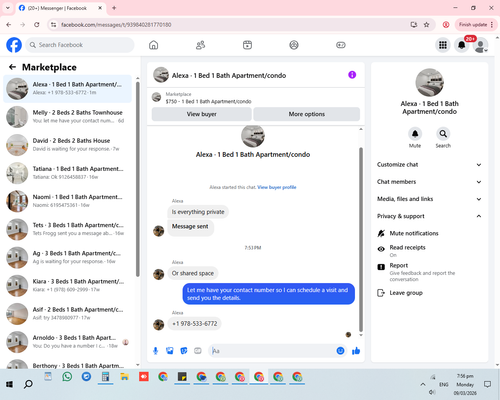
Task: Open the Facebook menu grid icon
Action: pyautogui.click(x=443, y=45)
